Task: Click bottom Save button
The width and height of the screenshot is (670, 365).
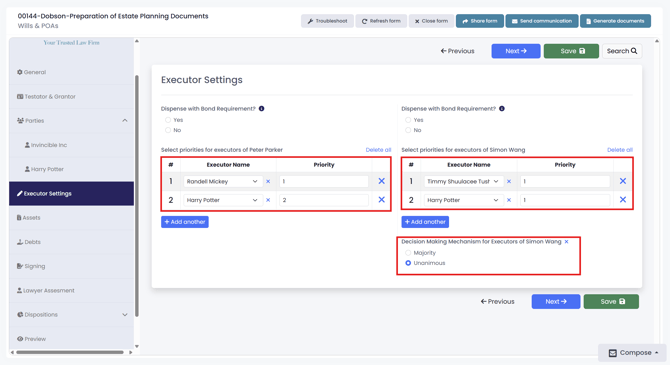Action: click(x=611, y=302)
